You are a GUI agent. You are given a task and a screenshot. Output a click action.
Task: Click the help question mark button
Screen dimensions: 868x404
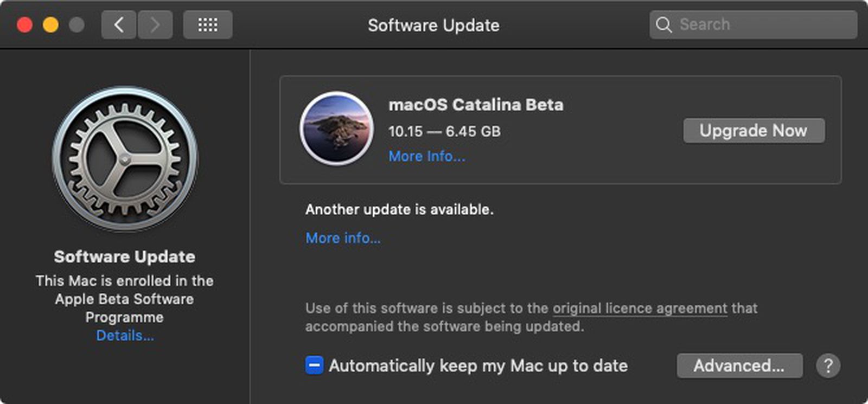coord(828,366)
